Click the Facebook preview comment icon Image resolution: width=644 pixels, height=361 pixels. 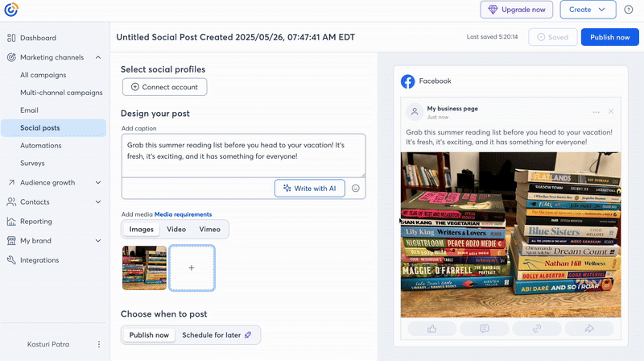[484, 329]
